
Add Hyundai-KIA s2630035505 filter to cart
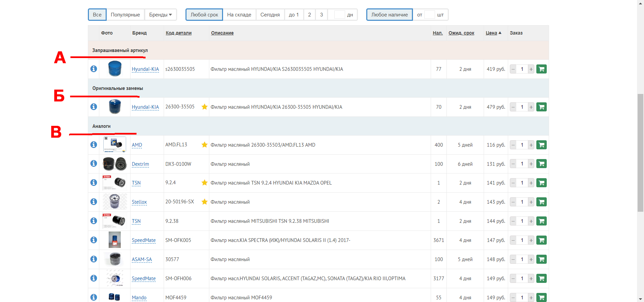(x=541, y=69)
